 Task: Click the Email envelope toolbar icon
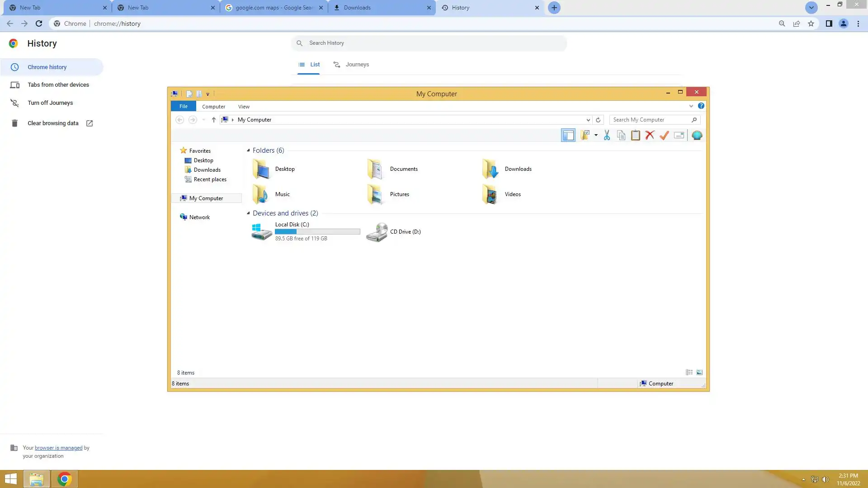[679, 135]
